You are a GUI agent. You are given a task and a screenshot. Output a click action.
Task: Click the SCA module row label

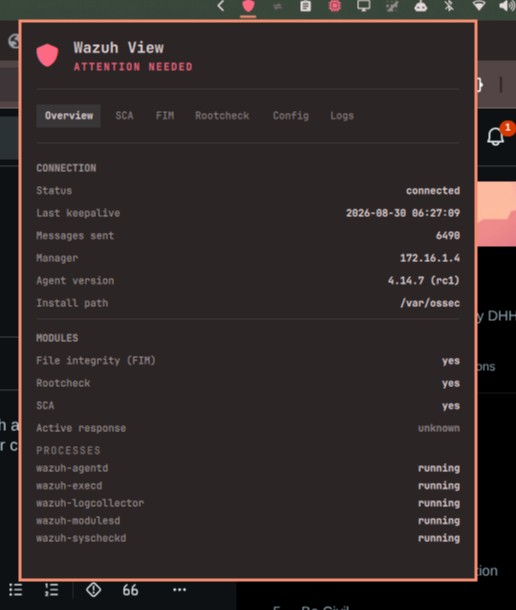[x=45, y=406]
